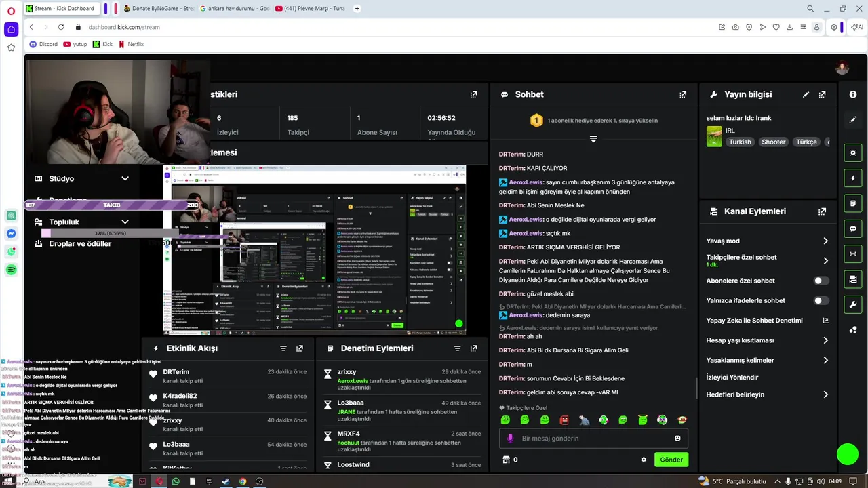The image size is (868, 488).
Task: Open the info icon in right sidebar
Action: point(853,94)
